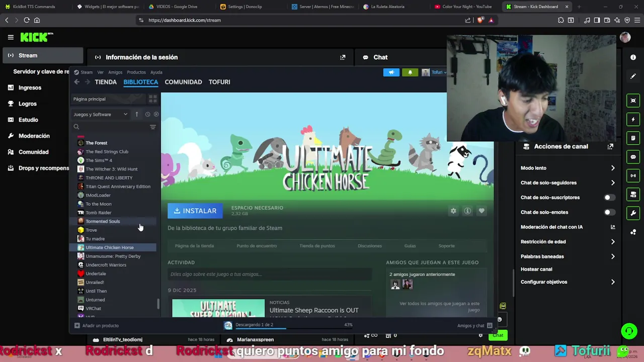Viewport: 644px width, 362px height.
Task: Open Steam notifications bell
Action: click(x=410, y=72)
